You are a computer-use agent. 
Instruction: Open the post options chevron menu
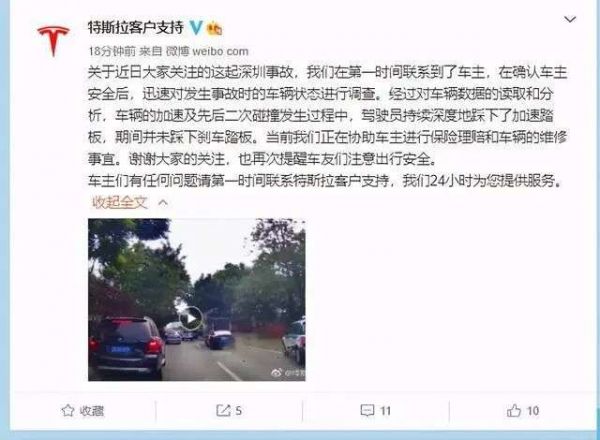coord(570,19)
